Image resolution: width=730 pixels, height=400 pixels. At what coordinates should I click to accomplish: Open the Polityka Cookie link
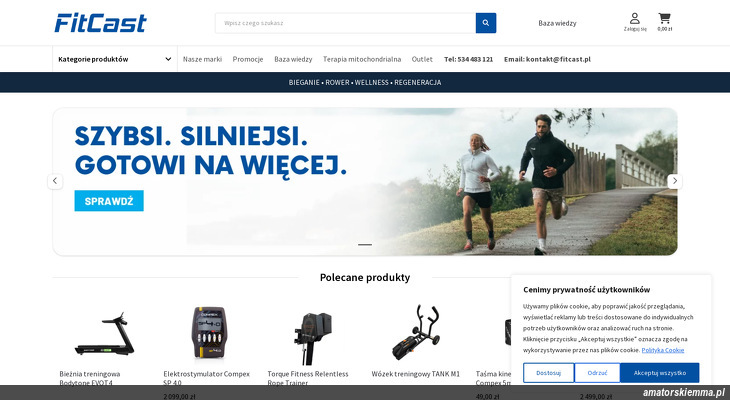click(x=662, y=350)
